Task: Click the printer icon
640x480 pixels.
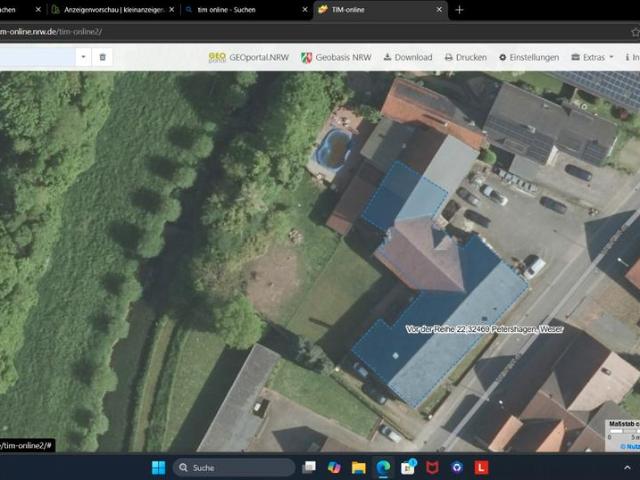Action: (449, 57)
